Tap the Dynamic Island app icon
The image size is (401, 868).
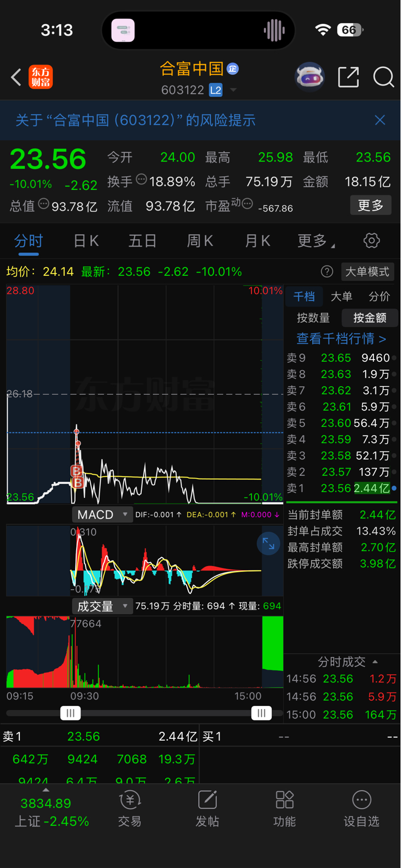(123, 30)
